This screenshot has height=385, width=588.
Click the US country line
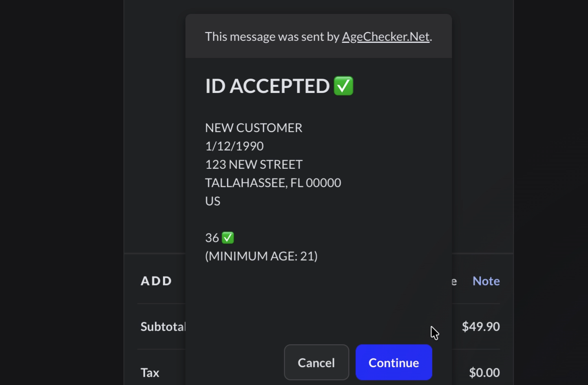(x=212, y=201)
